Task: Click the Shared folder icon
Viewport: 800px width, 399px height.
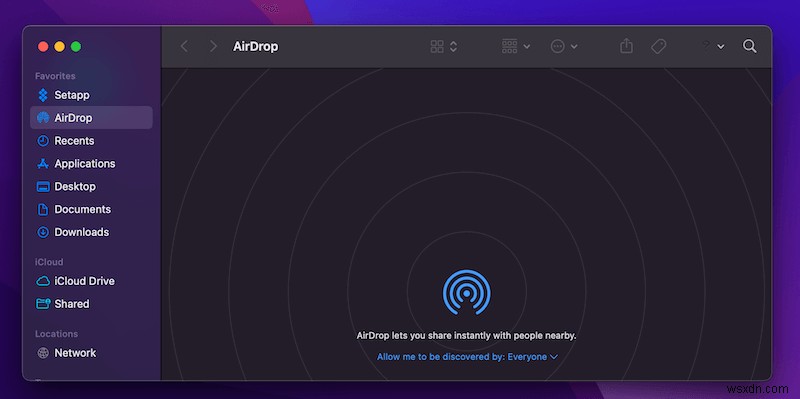Action: coord(43,304)
